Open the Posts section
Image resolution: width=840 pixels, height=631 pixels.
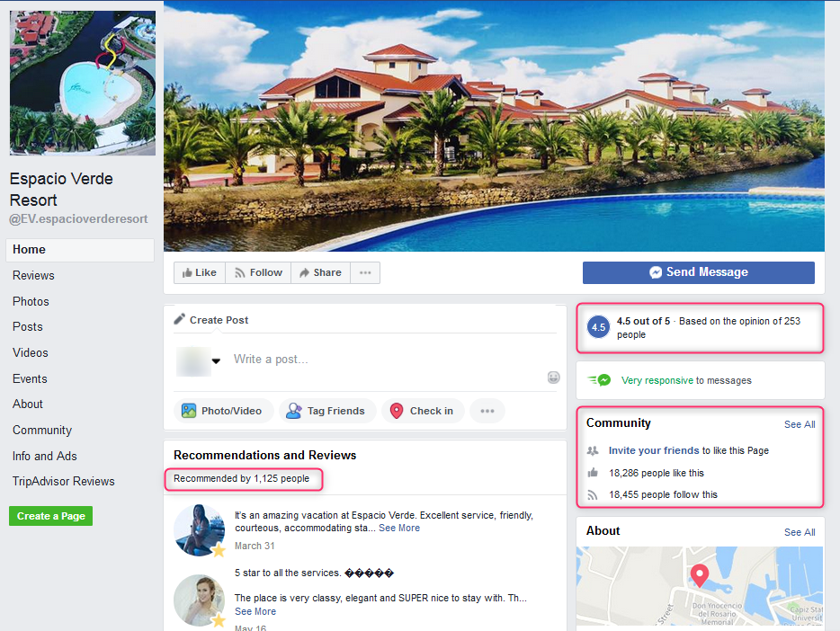pyautogui.click(x=27, y=326)
